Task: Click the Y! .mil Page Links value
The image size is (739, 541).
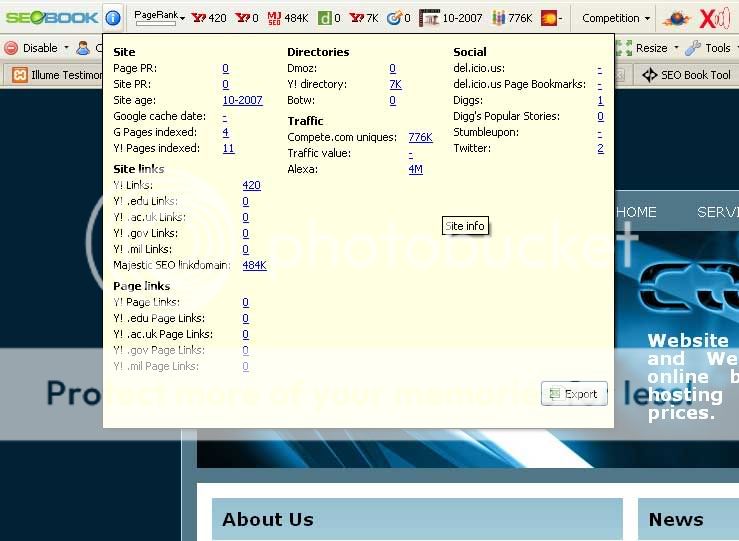Action: pos(246,366)
